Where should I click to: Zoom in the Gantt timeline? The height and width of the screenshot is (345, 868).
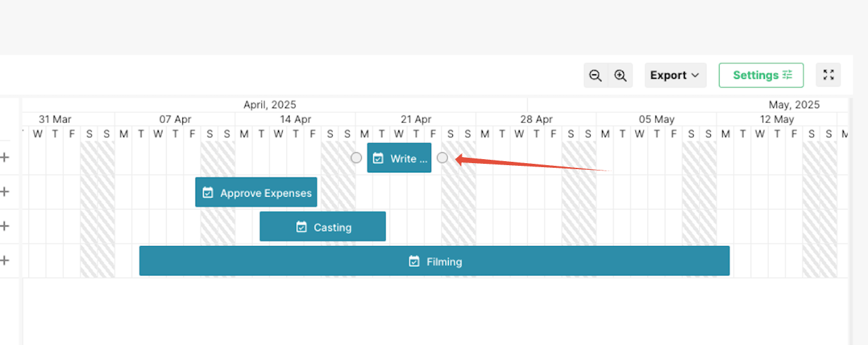point(621,76)
